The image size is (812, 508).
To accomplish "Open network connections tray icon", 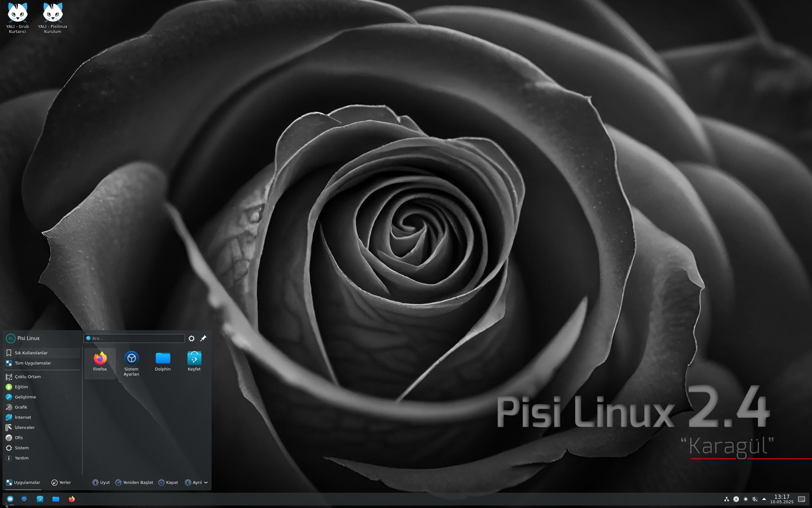I will 726,499.
